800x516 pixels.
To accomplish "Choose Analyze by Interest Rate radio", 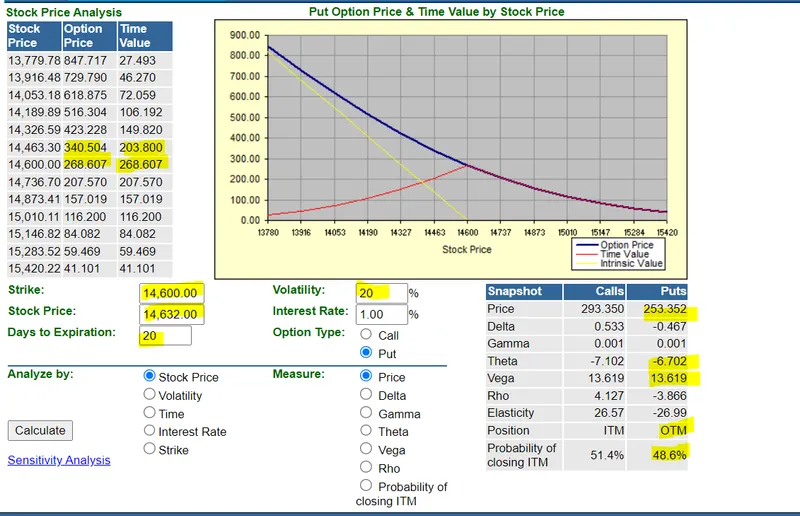I will click(149, 430).
